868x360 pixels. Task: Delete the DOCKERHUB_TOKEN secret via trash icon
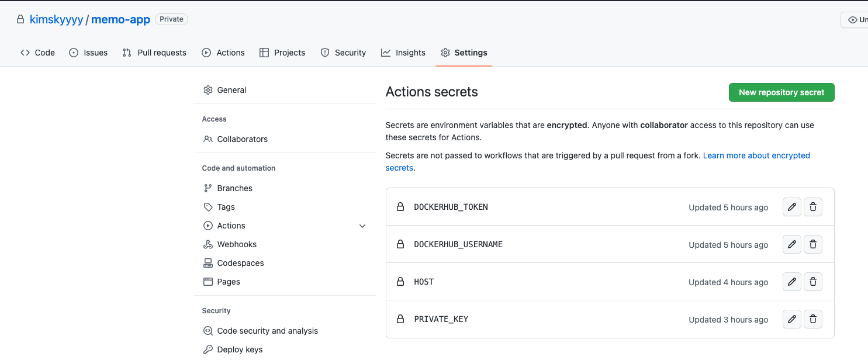point(813,207)
